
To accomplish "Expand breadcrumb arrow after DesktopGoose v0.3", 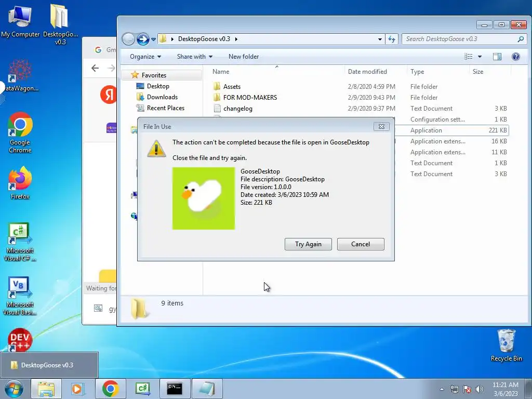I will [236, 39].
